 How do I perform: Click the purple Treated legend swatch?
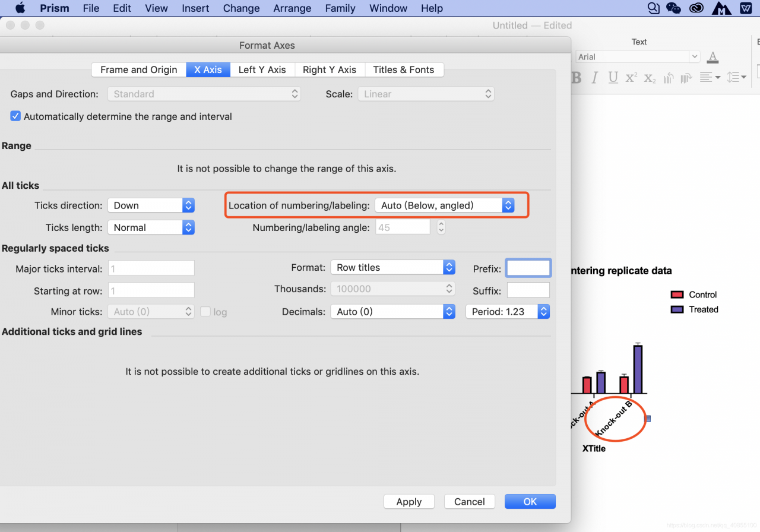click(677, 309)
